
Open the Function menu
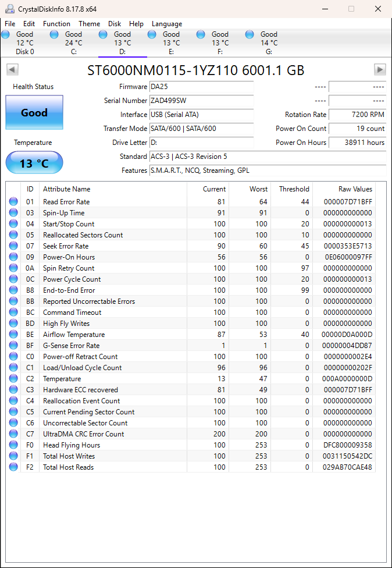tap(56, 24)
